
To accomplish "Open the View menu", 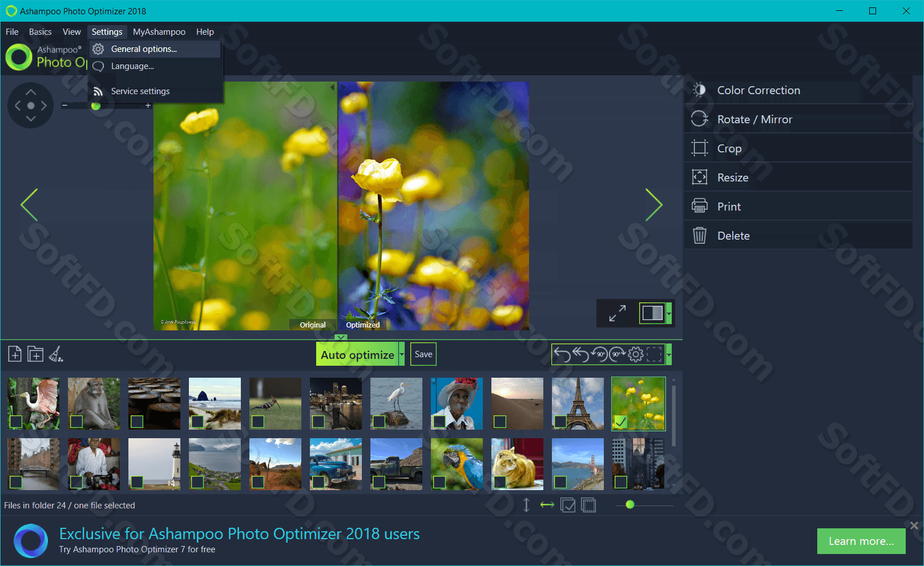I will [72, 32].
